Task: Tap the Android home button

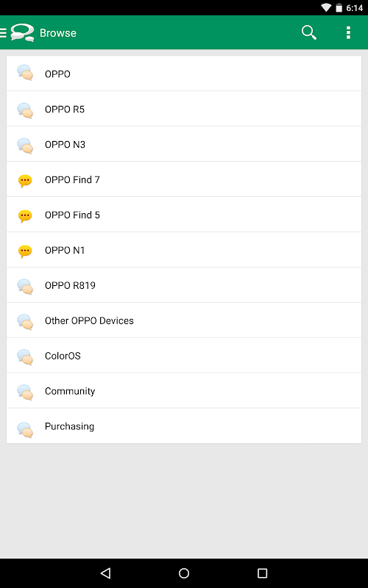Action: click(184, 573)
